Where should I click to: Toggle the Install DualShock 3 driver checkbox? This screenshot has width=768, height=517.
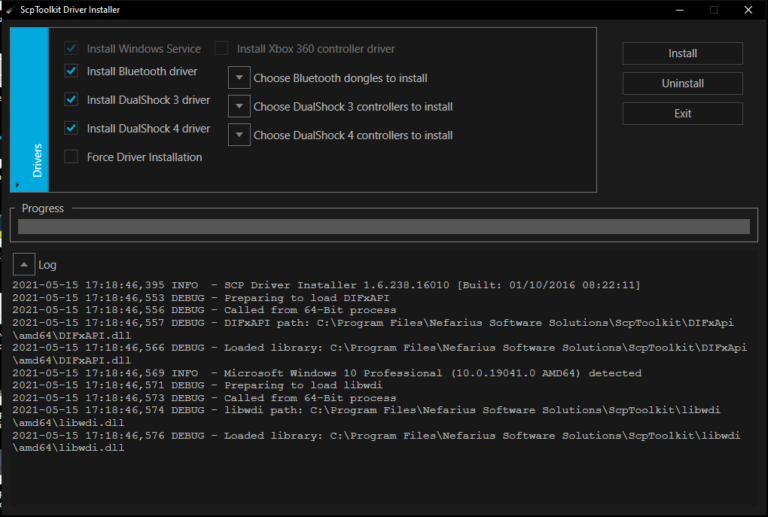(71, 100)
